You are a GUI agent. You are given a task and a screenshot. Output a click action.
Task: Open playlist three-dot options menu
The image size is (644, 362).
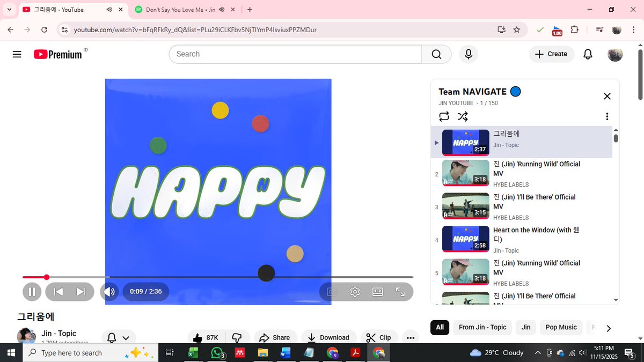coord(607,116)
